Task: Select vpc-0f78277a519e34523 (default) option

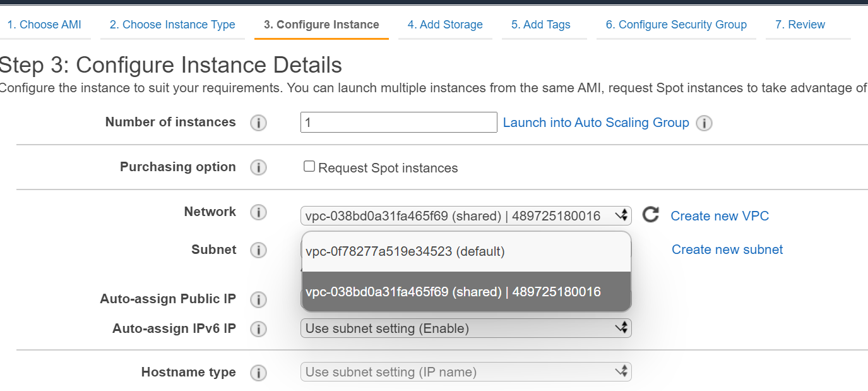Action: click(467, 251)
